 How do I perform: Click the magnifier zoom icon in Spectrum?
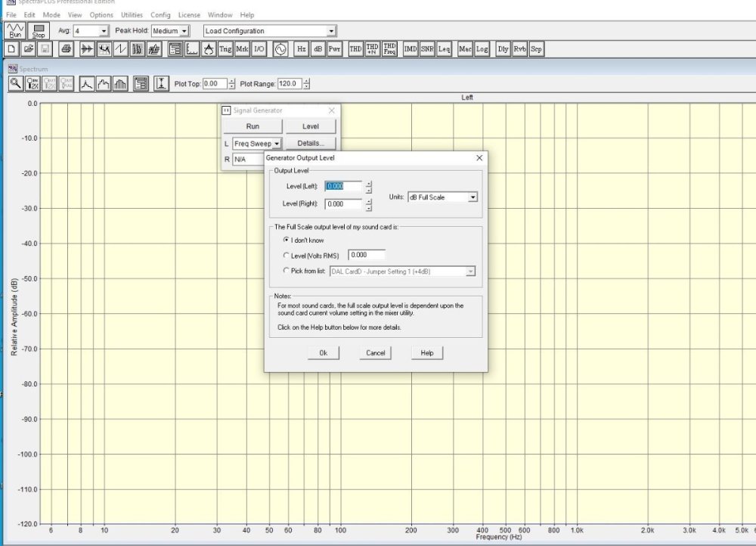point(15,84)
